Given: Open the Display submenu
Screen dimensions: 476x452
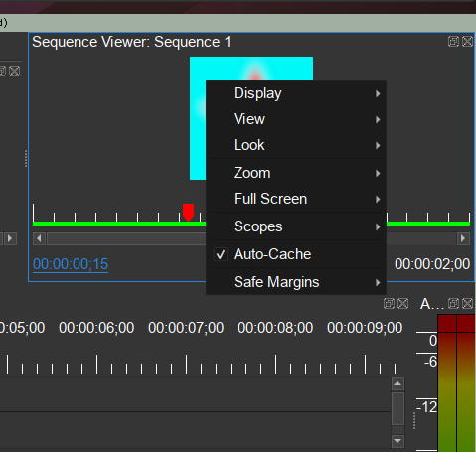Looking at the screenshot, I should click(x=296, y=93).
